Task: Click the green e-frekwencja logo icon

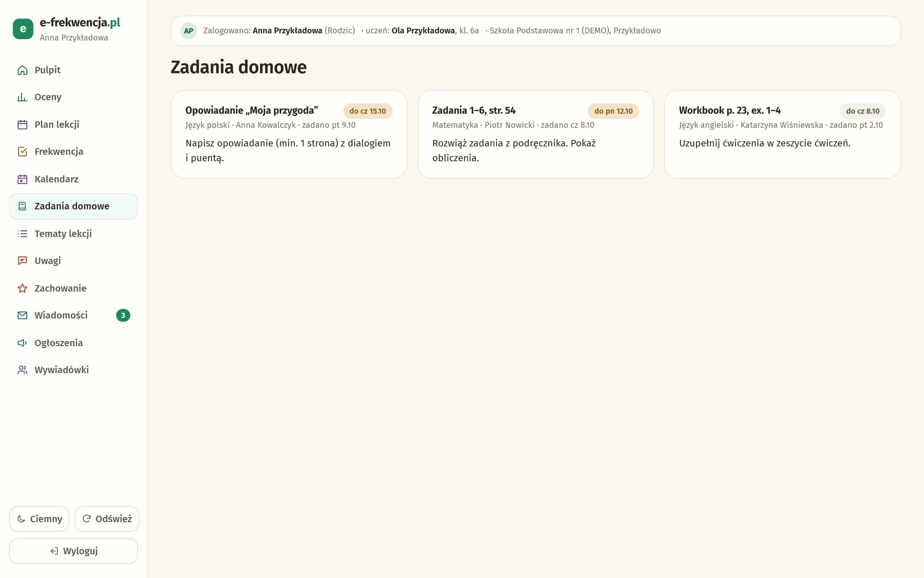Action: tap(23, 29)
